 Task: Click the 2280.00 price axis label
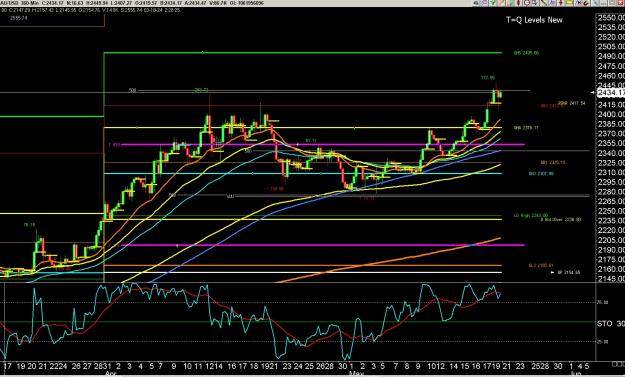[x=611, y=192]
